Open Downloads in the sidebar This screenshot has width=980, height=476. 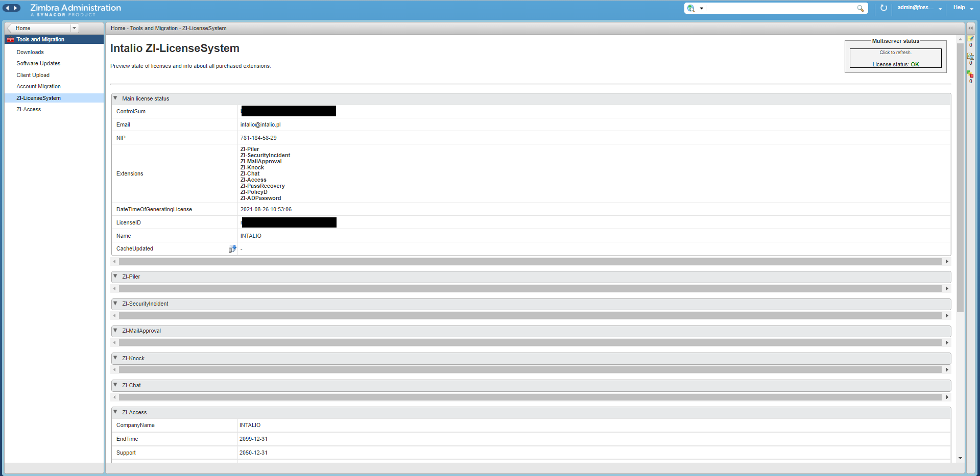[30, 52]
